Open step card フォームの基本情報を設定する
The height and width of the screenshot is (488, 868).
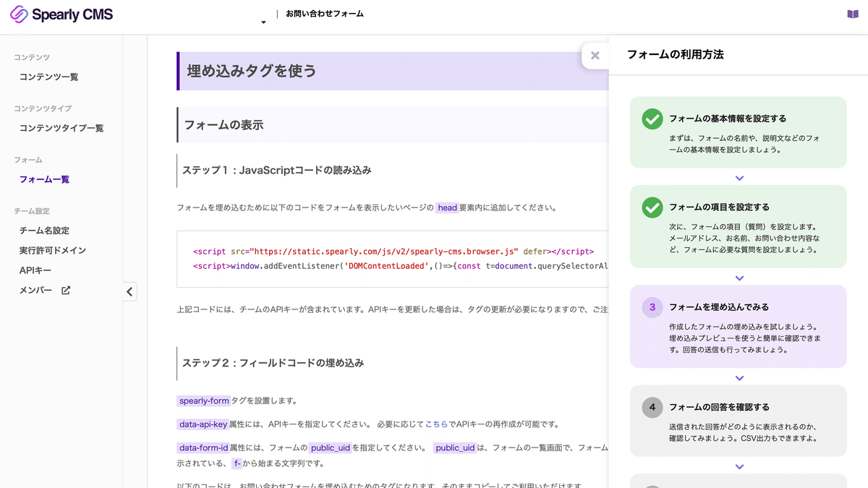739,132
